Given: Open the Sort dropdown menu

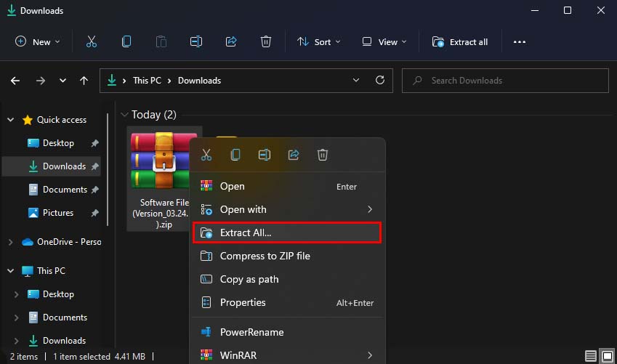Looking at the screenshot, I should click(x=315, y=42).
